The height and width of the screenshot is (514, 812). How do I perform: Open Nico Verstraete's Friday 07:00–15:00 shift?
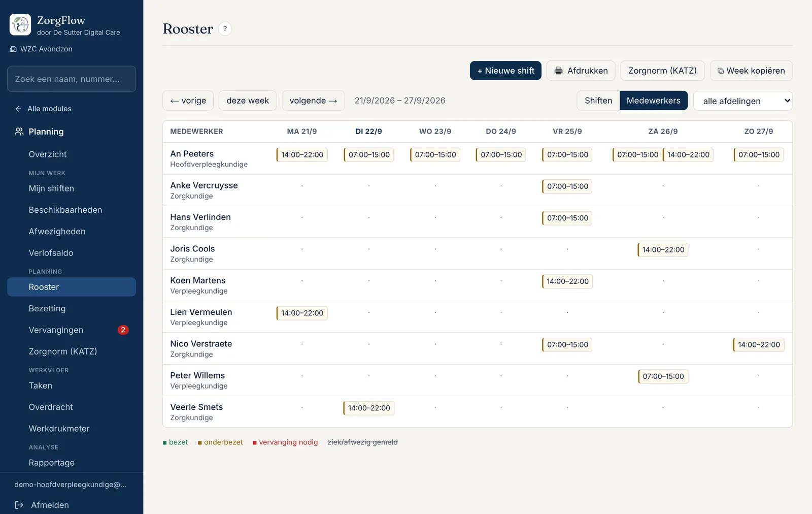pyautogui.click(x=567, y=345)
